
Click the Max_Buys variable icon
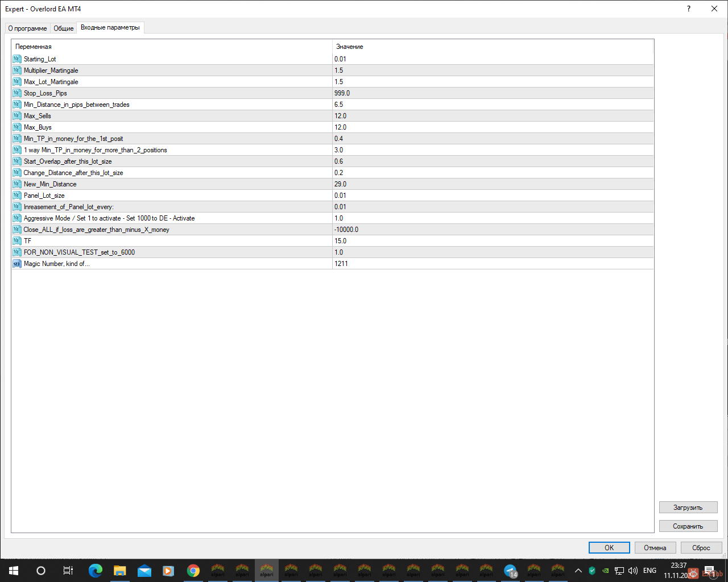pyautogui.click(x=17, y=127)
